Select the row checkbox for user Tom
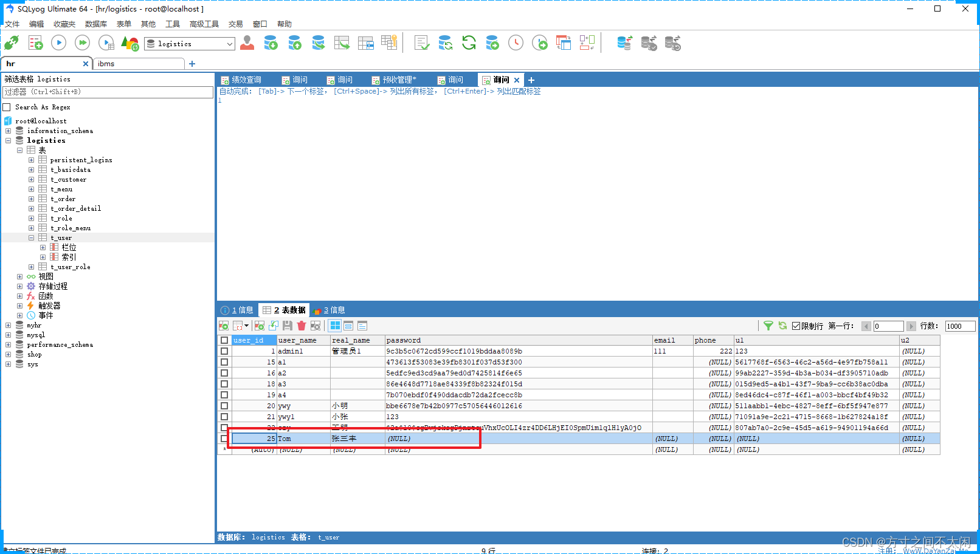Screen dimensions: 980x554 tap(224, 438)
